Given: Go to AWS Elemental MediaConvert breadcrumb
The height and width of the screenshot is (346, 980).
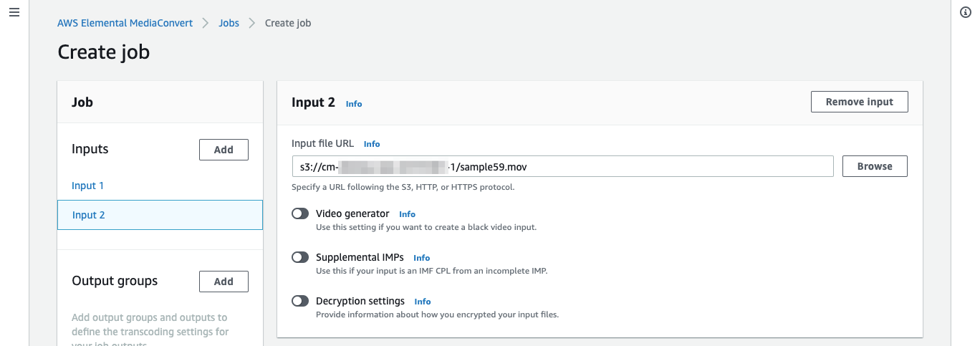Looking at the screenshot, I should point(125,23).
